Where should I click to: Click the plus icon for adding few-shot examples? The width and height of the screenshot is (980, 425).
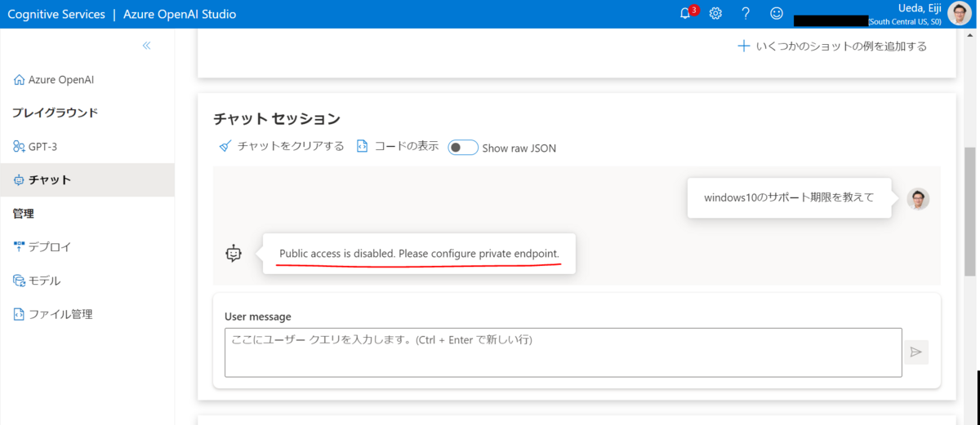click(743, 46)
